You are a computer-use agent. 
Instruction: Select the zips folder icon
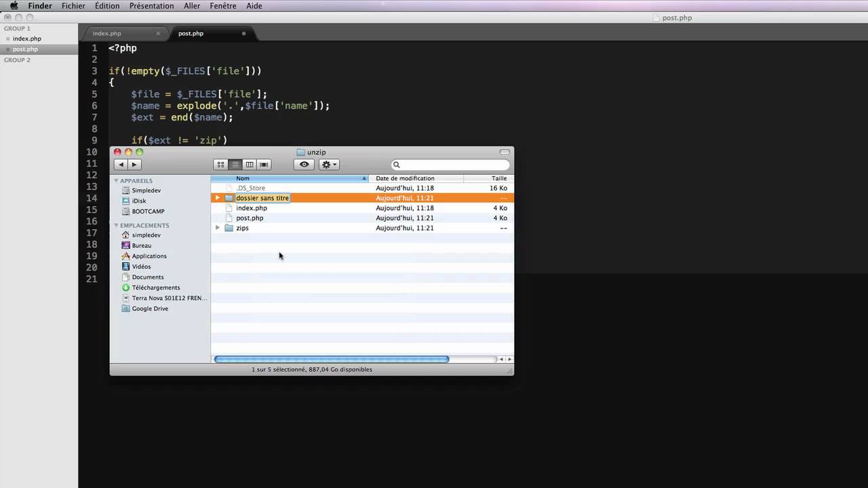point(229,228)
